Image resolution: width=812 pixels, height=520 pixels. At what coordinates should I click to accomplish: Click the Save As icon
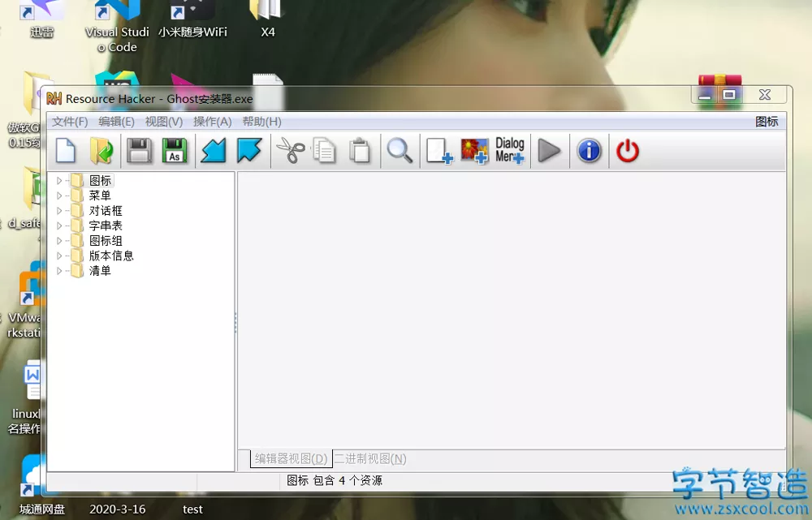[175, 151]
